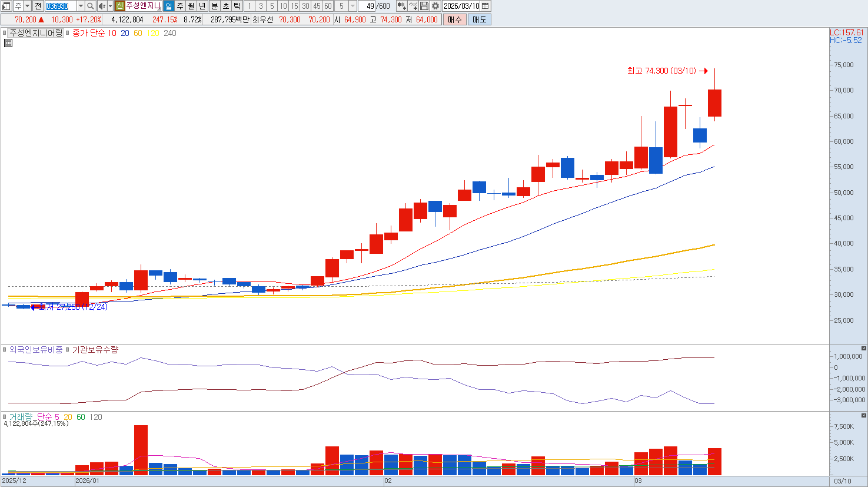The width and height of the screenshot is (868, 487).
Task: Expand the stock code history dropdown
Action: 81,6
